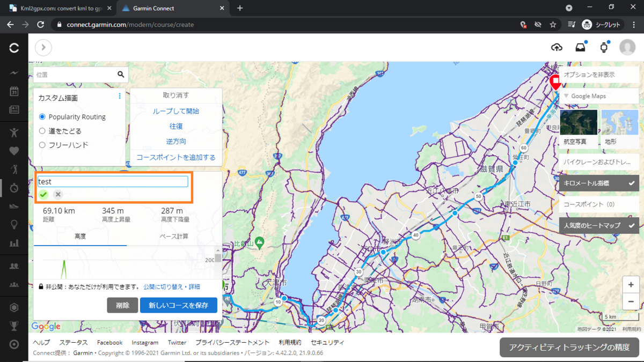Open the inbox notifications icon

coord(580,47)
